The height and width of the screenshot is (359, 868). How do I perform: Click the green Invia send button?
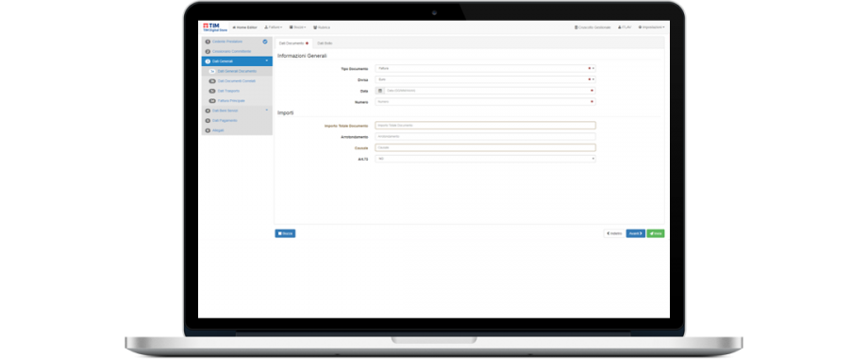(x=656, y=233)
